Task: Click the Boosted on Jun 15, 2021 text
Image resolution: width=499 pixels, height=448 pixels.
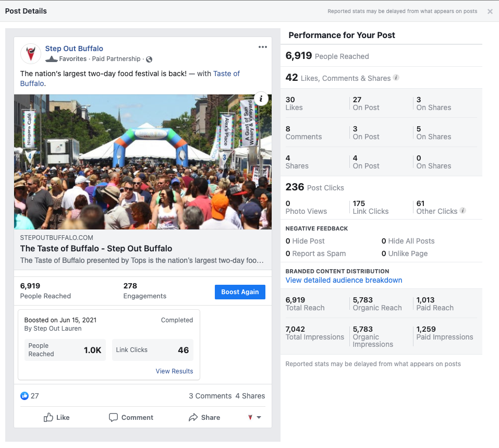Action: coord(60,320)
